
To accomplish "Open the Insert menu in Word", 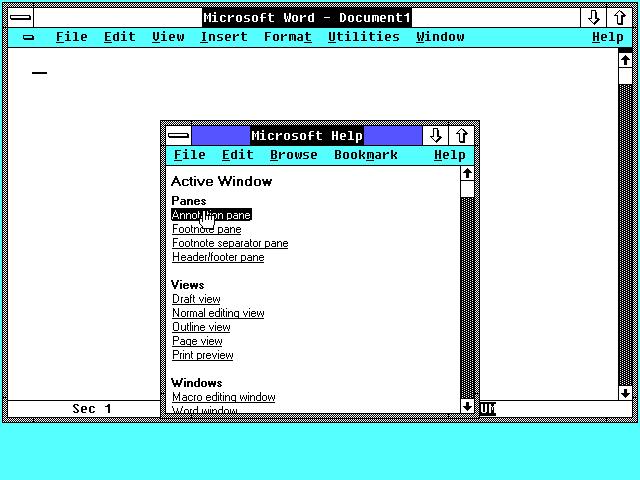I will (x=224, y=37).
